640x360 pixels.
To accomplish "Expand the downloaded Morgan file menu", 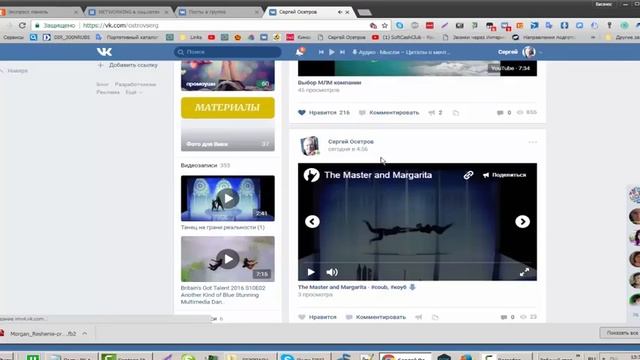I will click(x=84, y=333).
